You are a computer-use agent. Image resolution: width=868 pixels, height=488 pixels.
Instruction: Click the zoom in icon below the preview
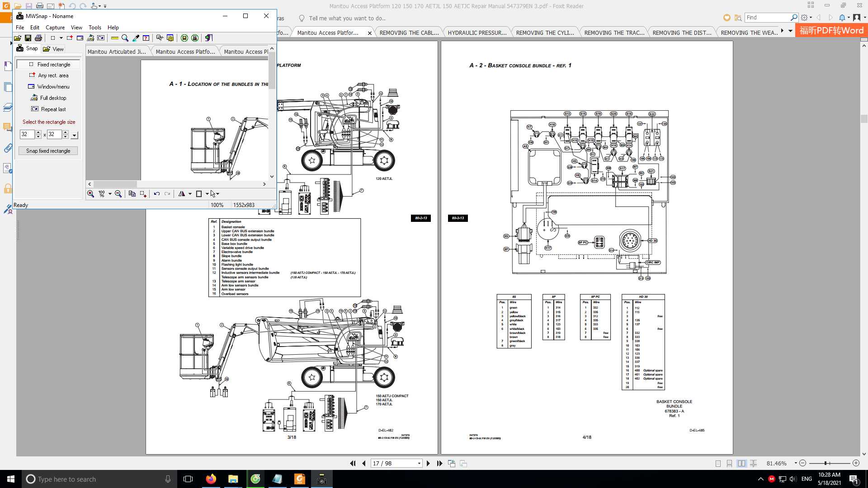click(x=90, y=194)
